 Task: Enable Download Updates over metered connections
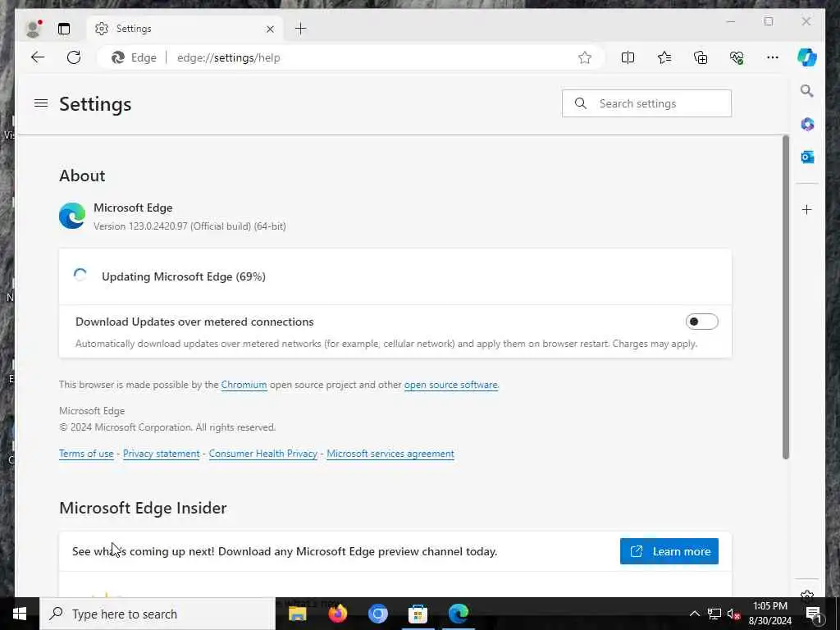pos(702,322)
